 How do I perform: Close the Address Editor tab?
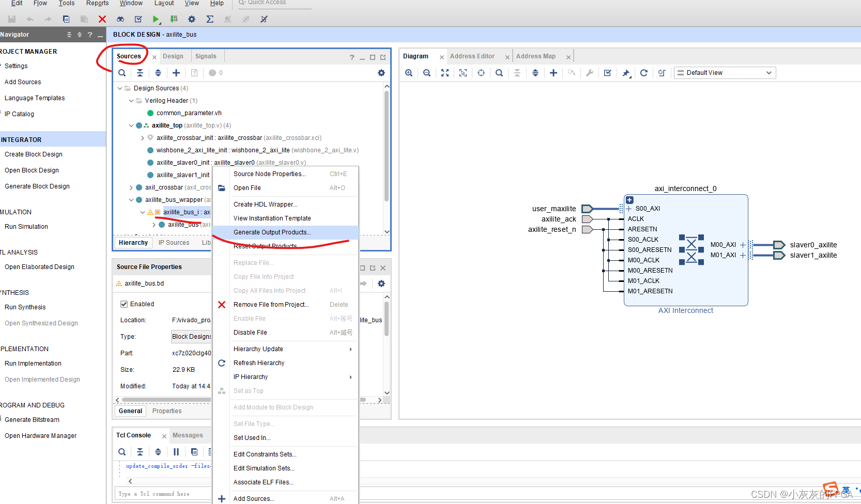pos(508,57)
